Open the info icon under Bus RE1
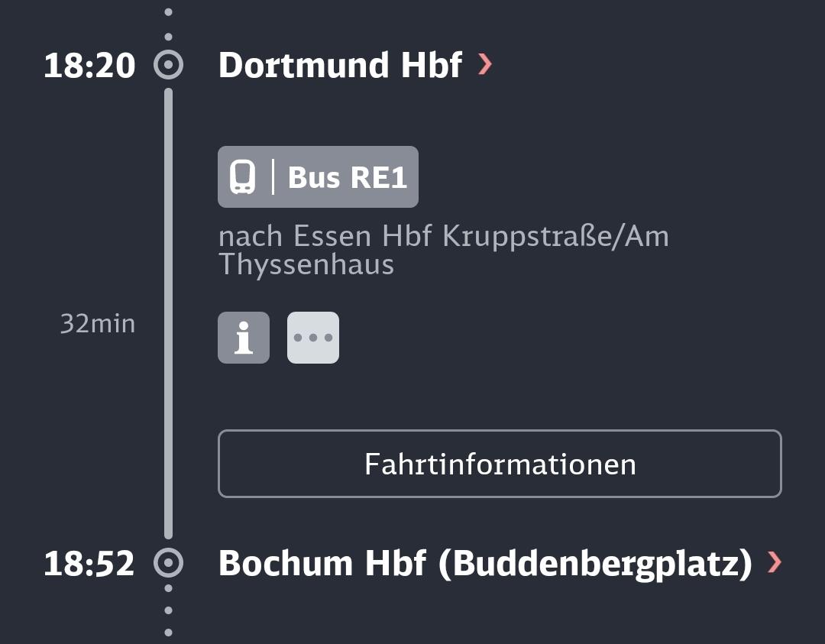Image resolution: width=825 pixels, height=644 pixels. (244, 338)
